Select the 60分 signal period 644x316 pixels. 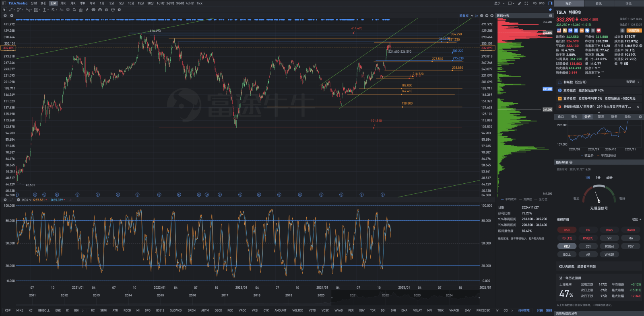(x=609, y=178)
